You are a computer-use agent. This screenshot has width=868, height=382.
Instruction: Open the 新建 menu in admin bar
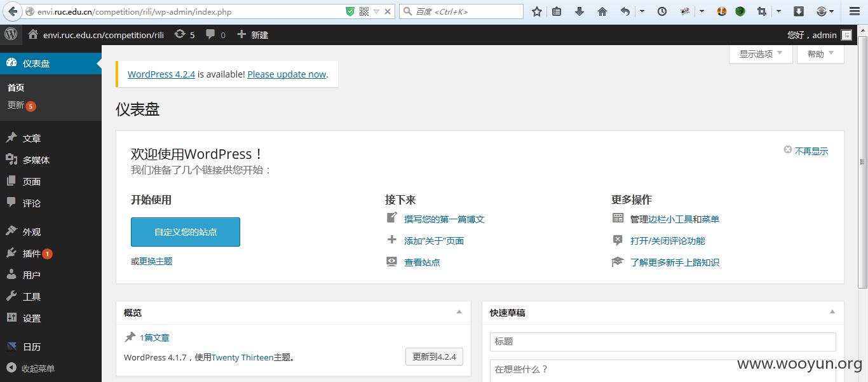click(x=252, y=35)
